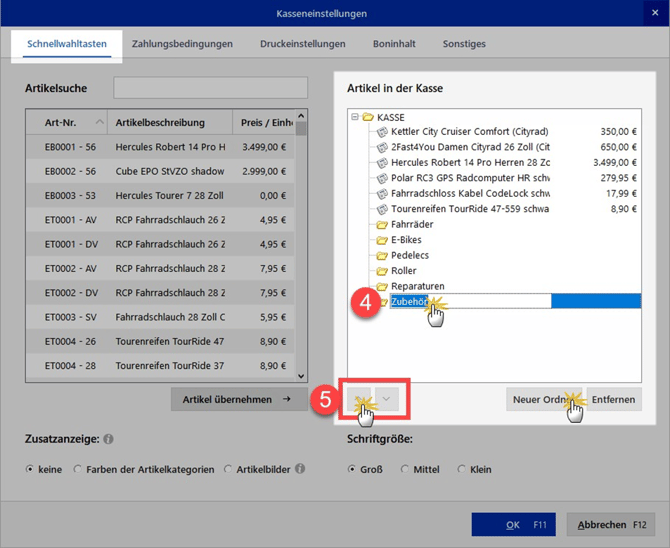Choose the Mittel font size option
The width and height of the screenshot is (670, 548).
[405, 469]
